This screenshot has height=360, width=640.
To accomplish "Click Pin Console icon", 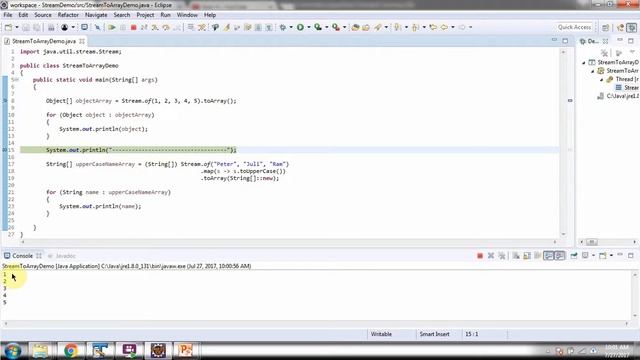I will pyautogui.click(x=574, y=256).
